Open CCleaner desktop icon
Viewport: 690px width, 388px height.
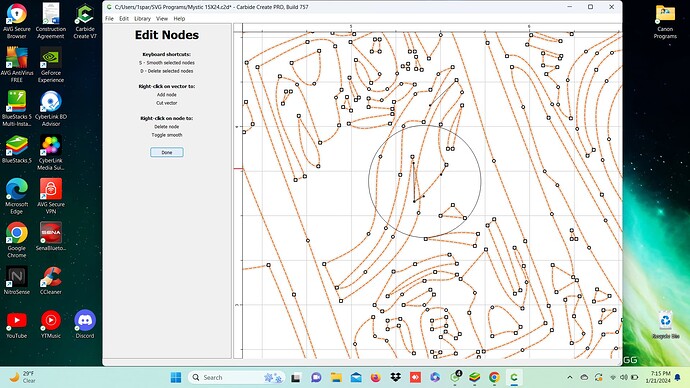(x=51, y=280)
